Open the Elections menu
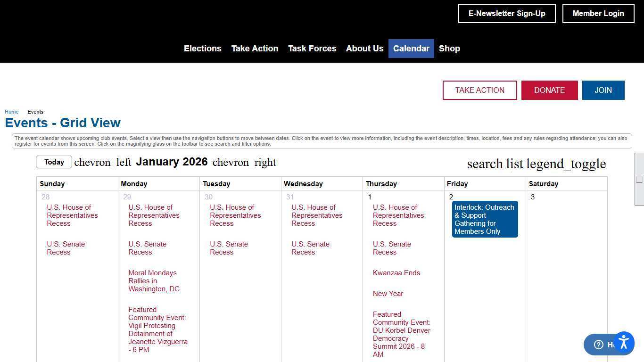 point(202,49)
